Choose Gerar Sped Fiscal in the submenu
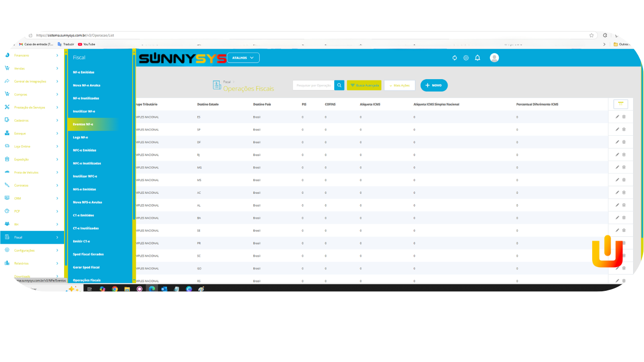Image resolution: width=644 pixels, height=362 pixels. click(x=86, y=267)
